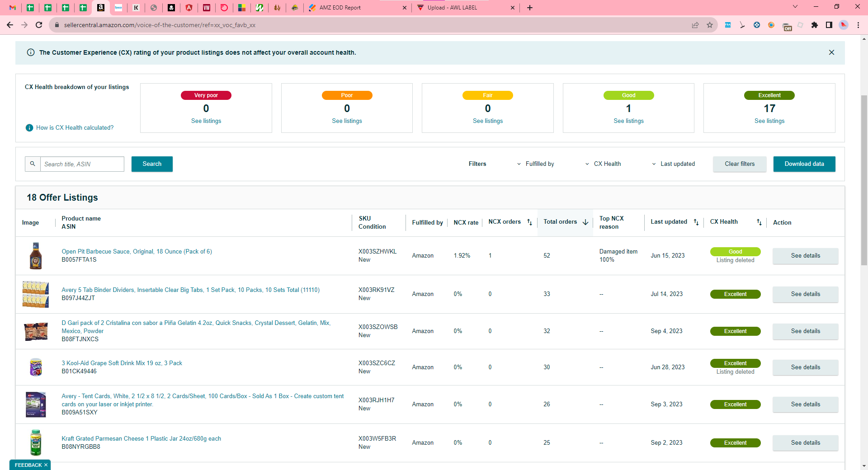
Task: Open D Gari Cristalina Gelatin product link
Action: pos(196,327)
